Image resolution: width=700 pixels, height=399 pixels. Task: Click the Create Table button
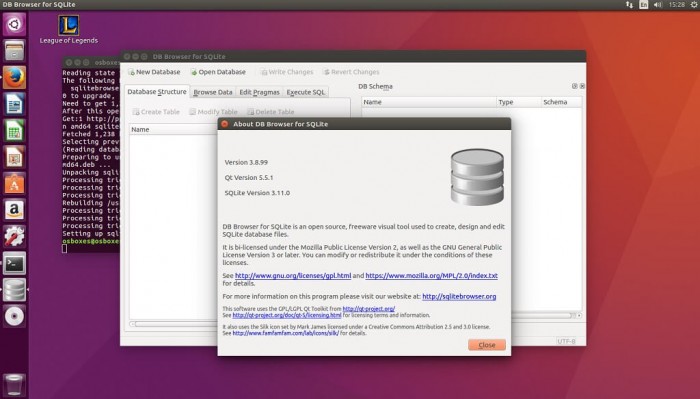coord(156,112)
